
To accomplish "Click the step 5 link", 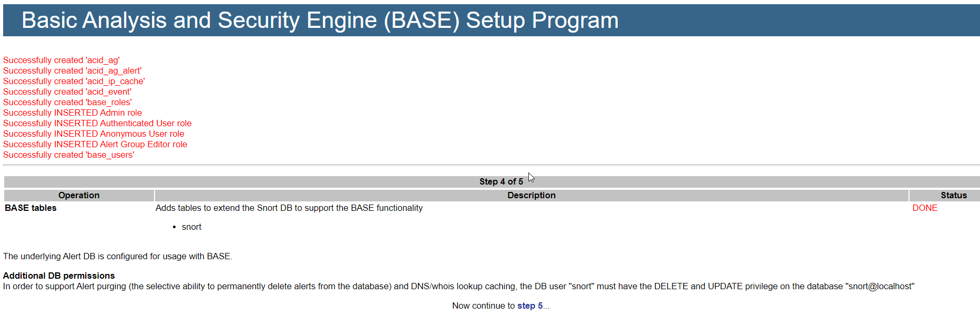I will click(x=529, y=306).
